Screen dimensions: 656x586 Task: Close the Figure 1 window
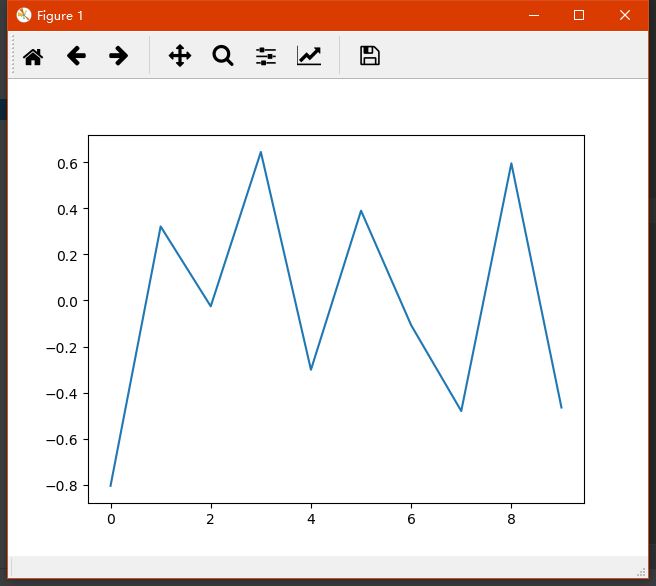point(625,15)
